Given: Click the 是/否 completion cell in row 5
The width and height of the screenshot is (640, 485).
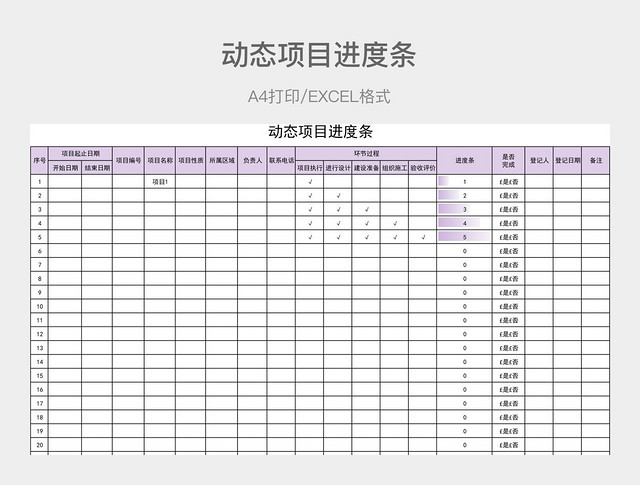Looking at the screenshot, I should pos(509,237).
